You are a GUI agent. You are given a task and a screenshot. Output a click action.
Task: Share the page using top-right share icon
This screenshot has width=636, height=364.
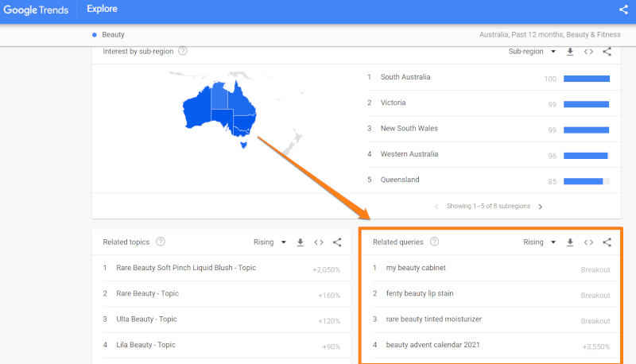click(x=623, y=10)
